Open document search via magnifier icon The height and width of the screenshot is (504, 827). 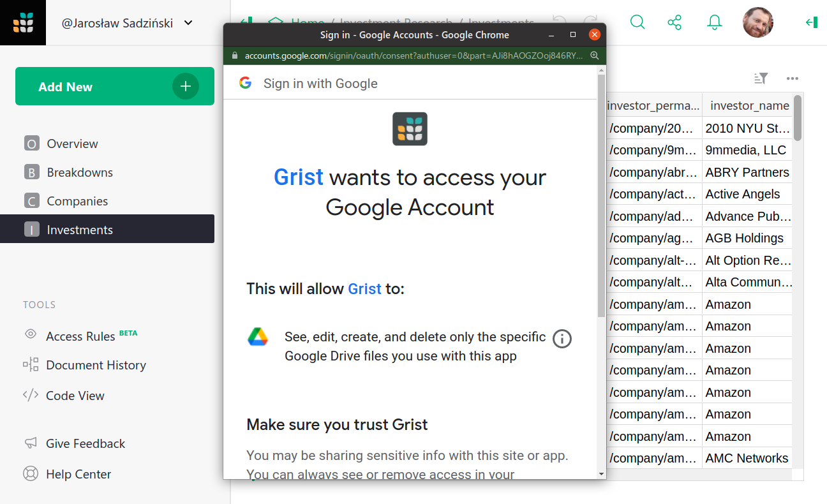point(637,22)
